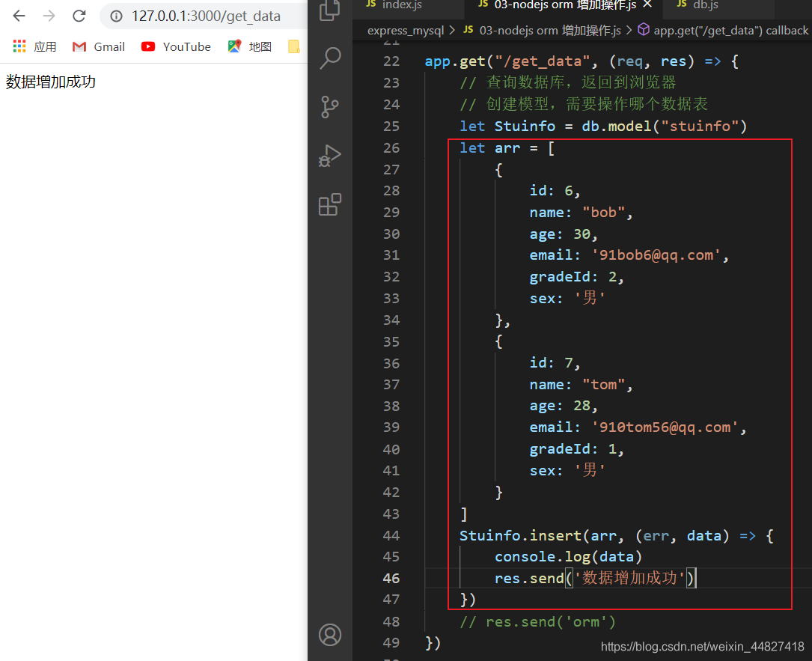Open Source Control view
The height and width of the screenshot is (661, 812).
point(330,107)
